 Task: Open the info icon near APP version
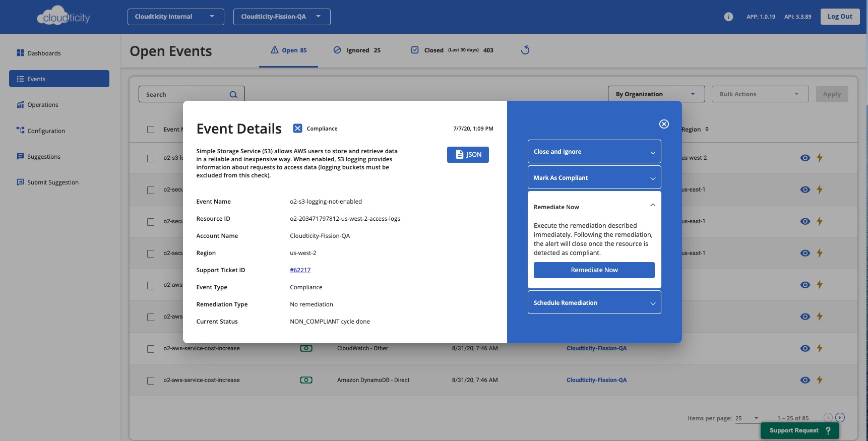coord(728,17)
